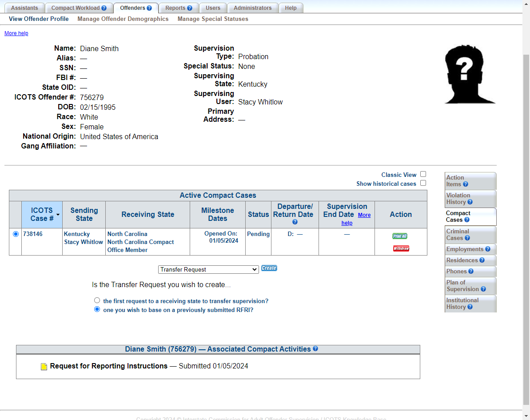Click the More help link at top

click(x=16, y=33)
